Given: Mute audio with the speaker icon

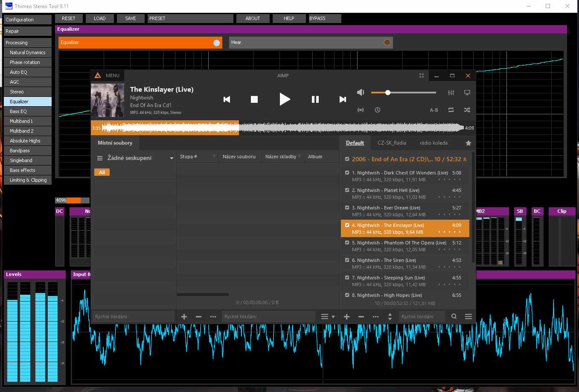Looking at the screenshot, I should tap(361, 93).
